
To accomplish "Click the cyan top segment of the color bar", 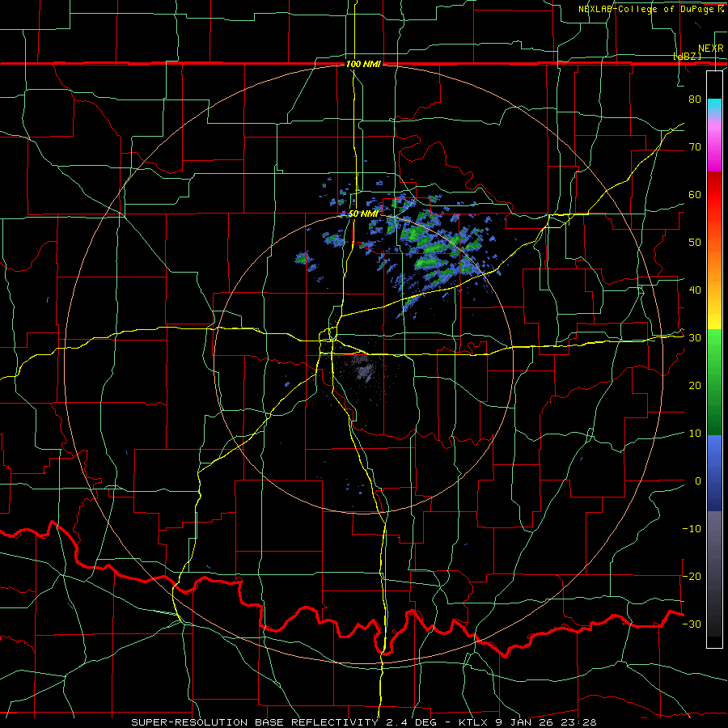I will [x=714, y=107].
